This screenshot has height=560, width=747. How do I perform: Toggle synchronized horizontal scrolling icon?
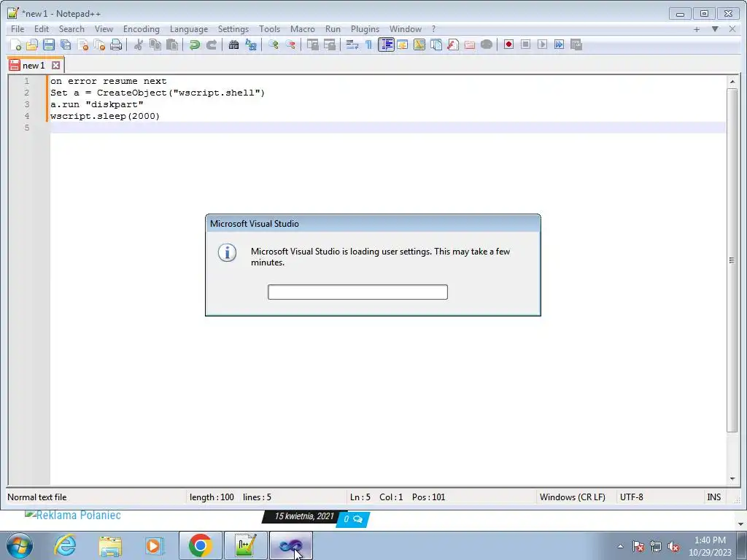click(329, 44)
